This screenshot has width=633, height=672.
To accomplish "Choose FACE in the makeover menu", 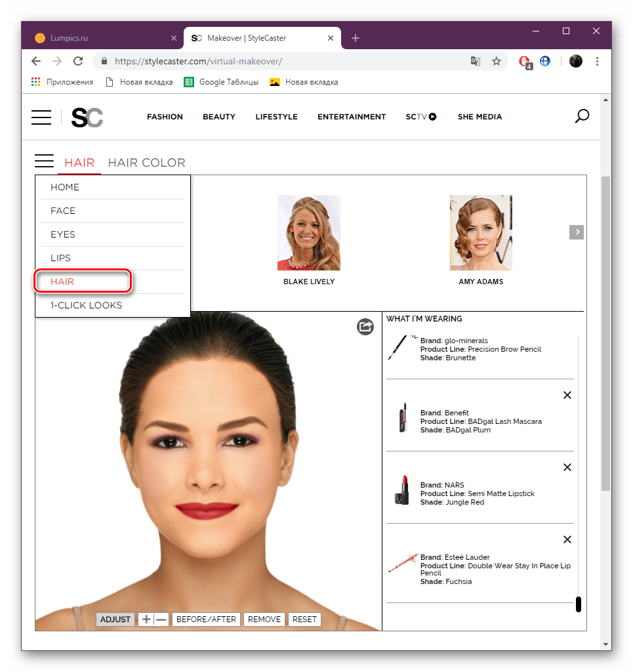I will (113, 211).
